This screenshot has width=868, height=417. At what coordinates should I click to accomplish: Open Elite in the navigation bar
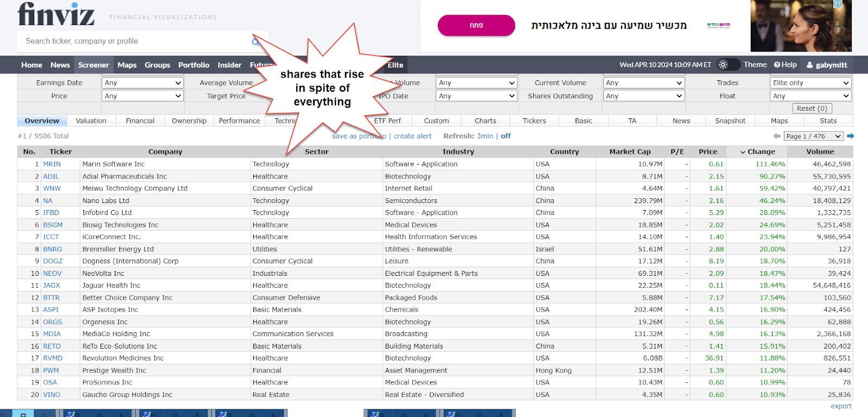[395, 65]
